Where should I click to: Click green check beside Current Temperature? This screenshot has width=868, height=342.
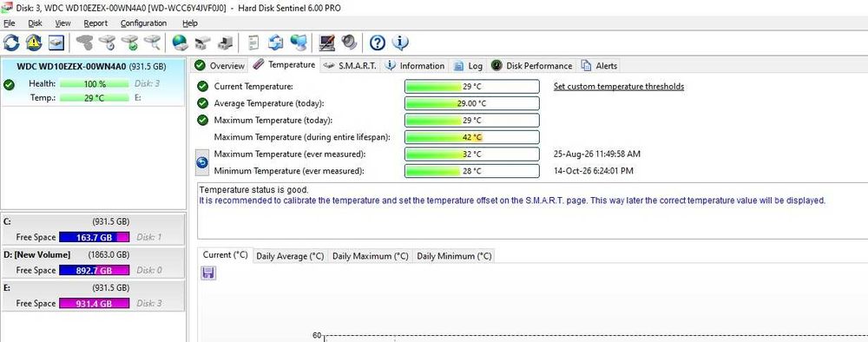(x=202, y=86)
